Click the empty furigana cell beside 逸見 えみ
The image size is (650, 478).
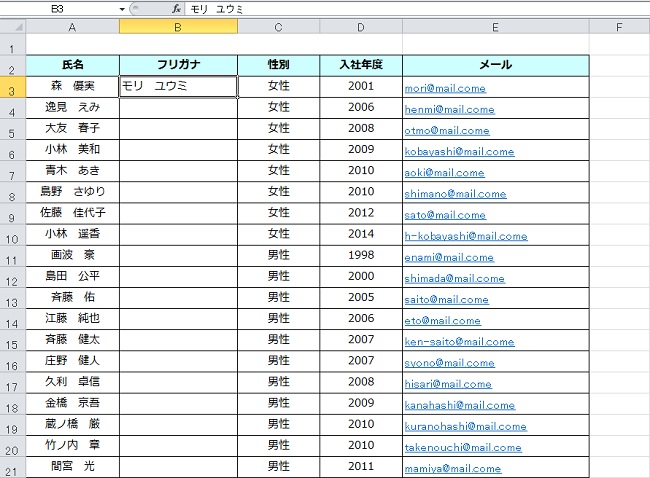178,108
